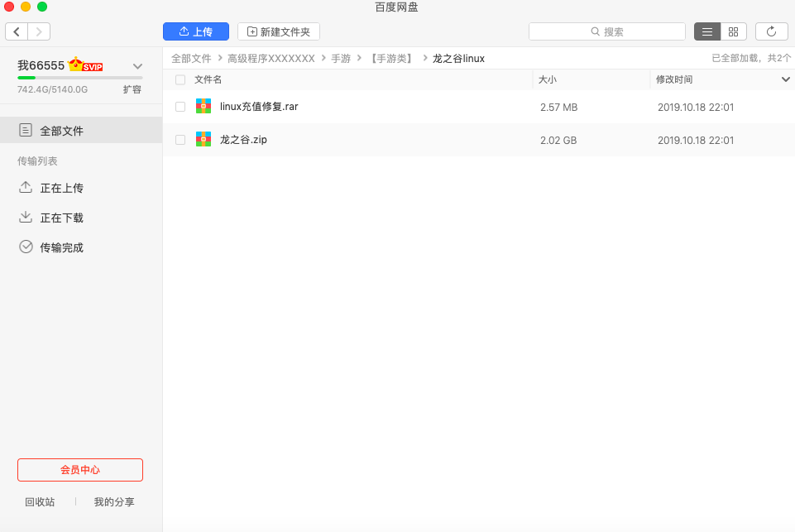Tick the checkbox for 龙之谷.zip
This screenshot has height=532, width=795.
pos(180,140)
